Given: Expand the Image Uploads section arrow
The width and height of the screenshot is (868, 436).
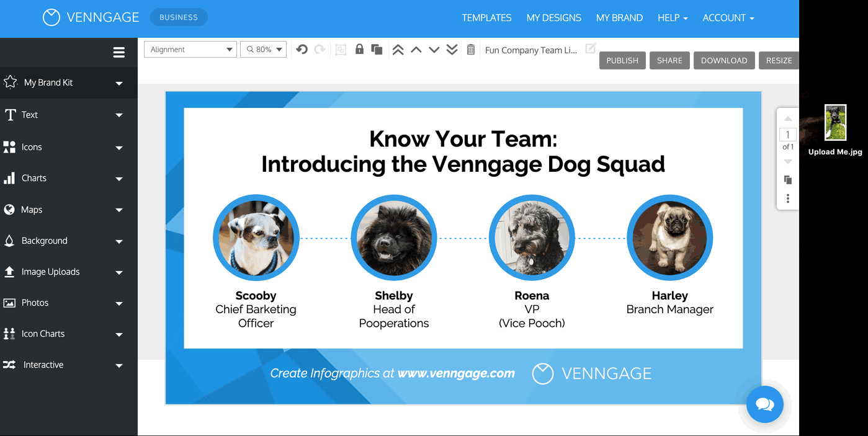Looking at the screenshot, I should (x=119, y=272).
